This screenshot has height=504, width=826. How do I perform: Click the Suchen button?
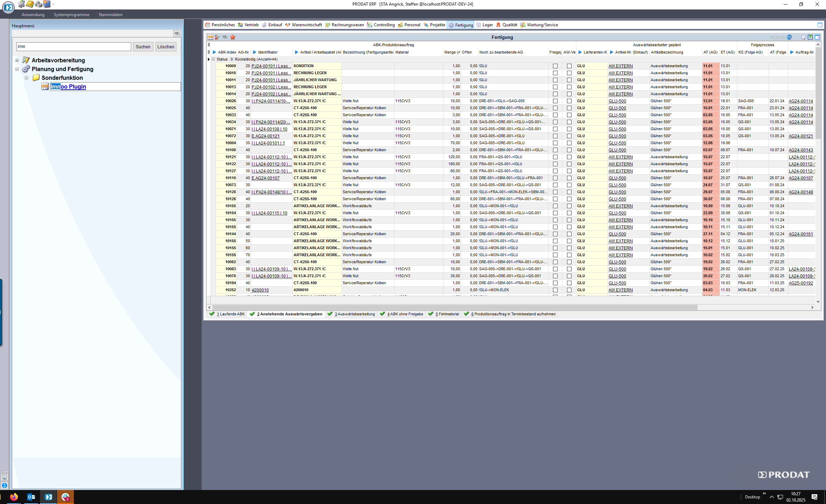(x=143, y=47)
